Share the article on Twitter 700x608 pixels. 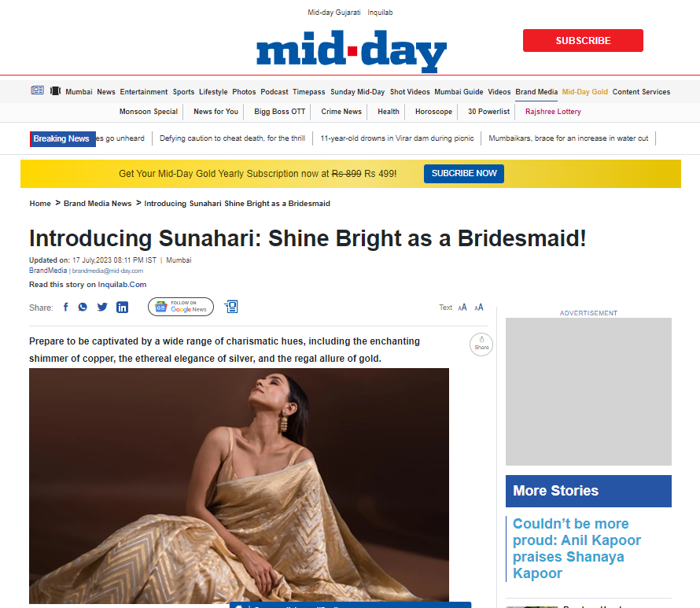tap(101, 307)
